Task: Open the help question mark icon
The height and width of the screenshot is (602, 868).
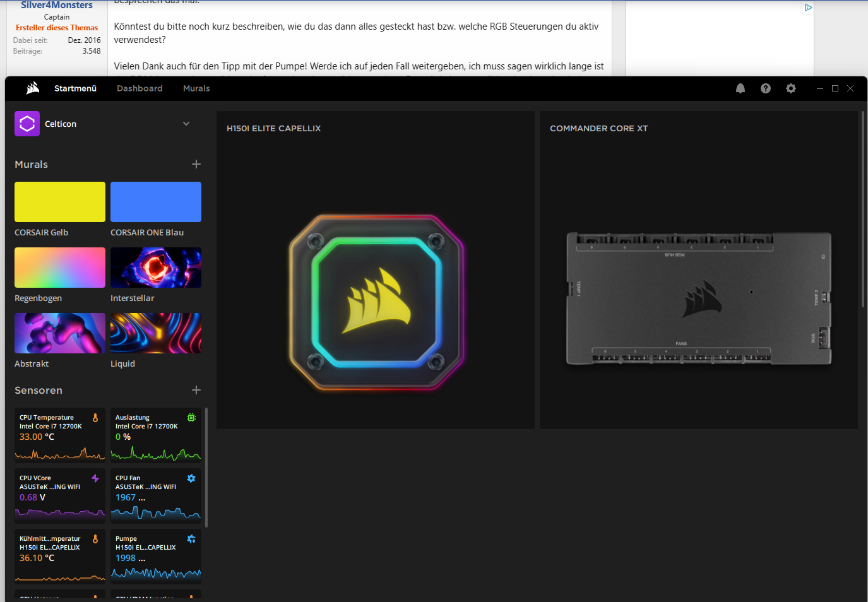Action: pos(766,88)
